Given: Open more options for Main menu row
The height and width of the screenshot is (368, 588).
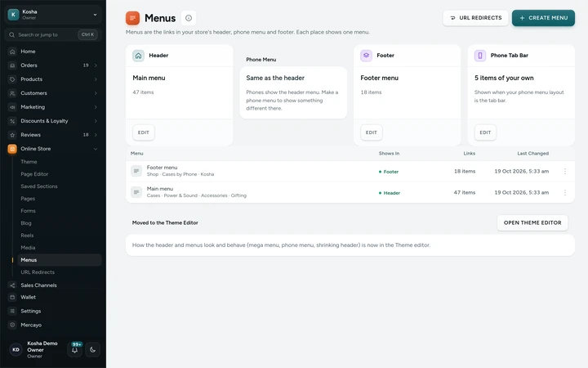Looking at the screenshot, I should click(x=565, y=193).
